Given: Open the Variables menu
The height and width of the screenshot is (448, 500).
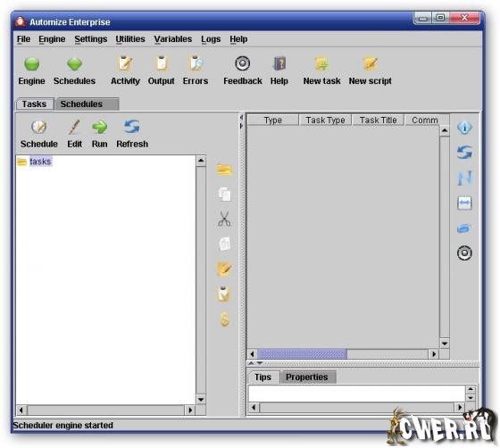Looking at the screenshot, I should 173,39.
